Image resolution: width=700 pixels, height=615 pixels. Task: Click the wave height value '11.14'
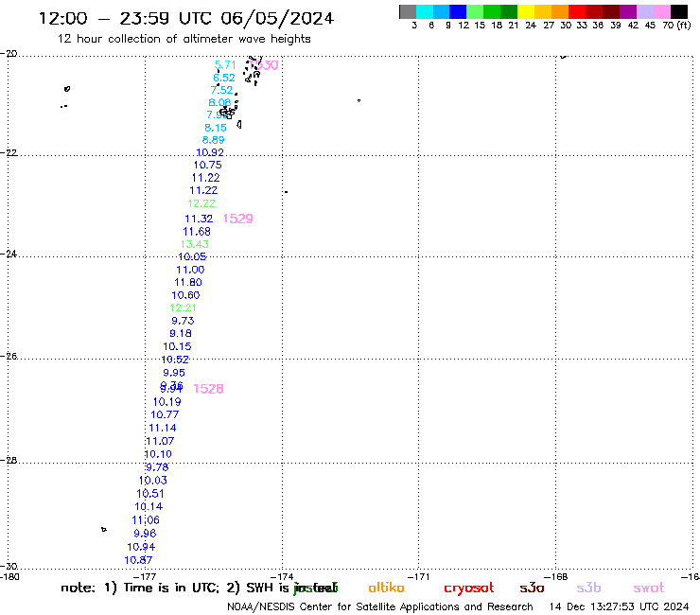163,428
